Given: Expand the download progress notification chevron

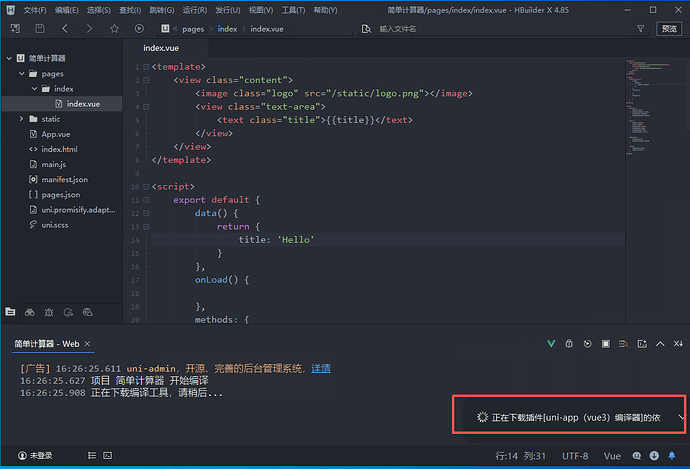Looking at the screenshot, I should click(681, 417).
